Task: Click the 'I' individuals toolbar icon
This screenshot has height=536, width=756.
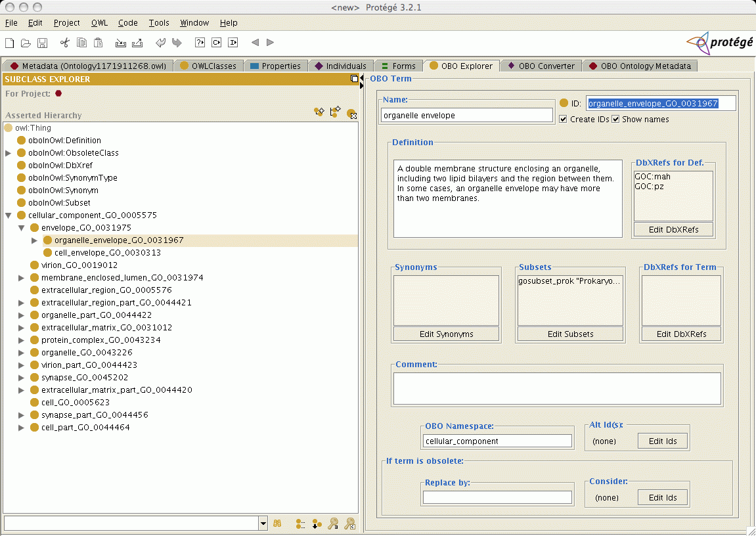Action: tap(233, 43)
